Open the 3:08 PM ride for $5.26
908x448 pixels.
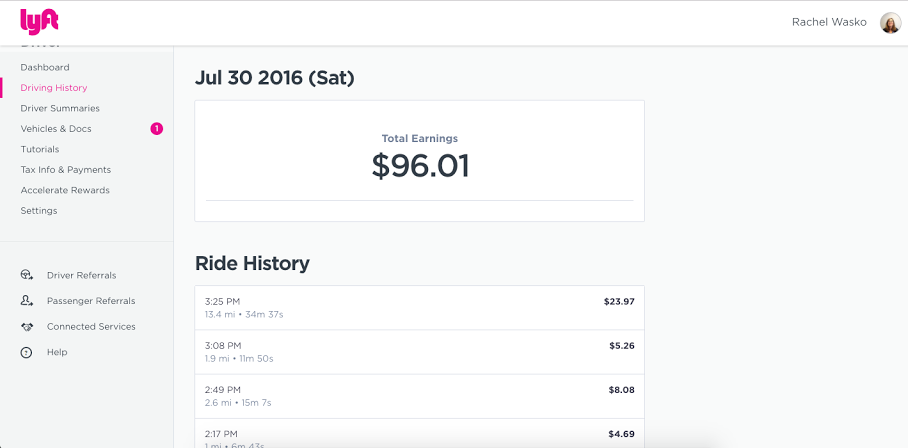(419, 352)
